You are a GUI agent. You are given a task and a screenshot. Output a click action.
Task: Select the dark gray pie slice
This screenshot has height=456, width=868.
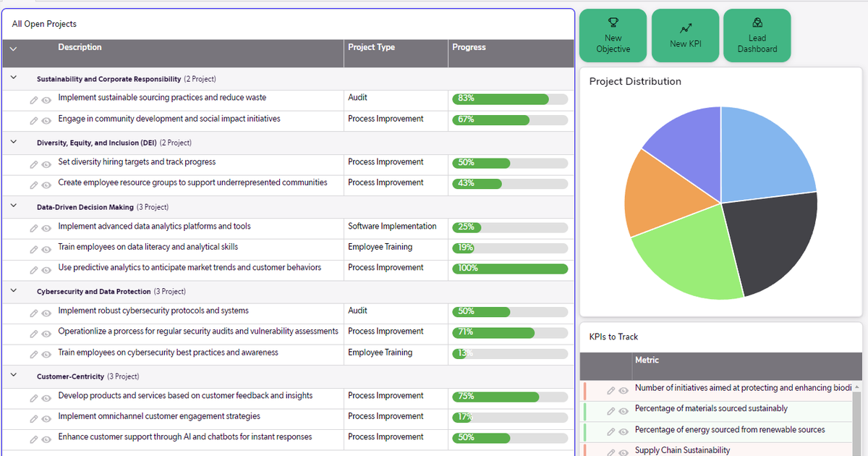(770, 242)
